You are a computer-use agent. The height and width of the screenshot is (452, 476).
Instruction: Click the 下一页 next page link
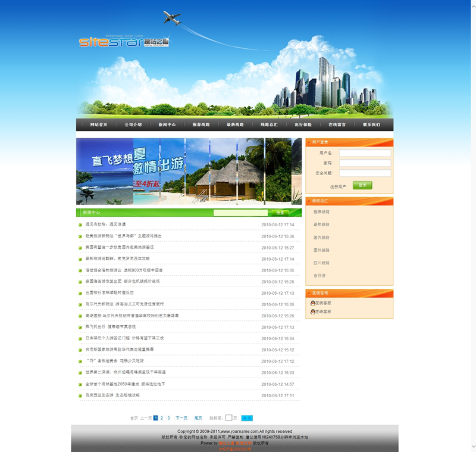[181, 418]
